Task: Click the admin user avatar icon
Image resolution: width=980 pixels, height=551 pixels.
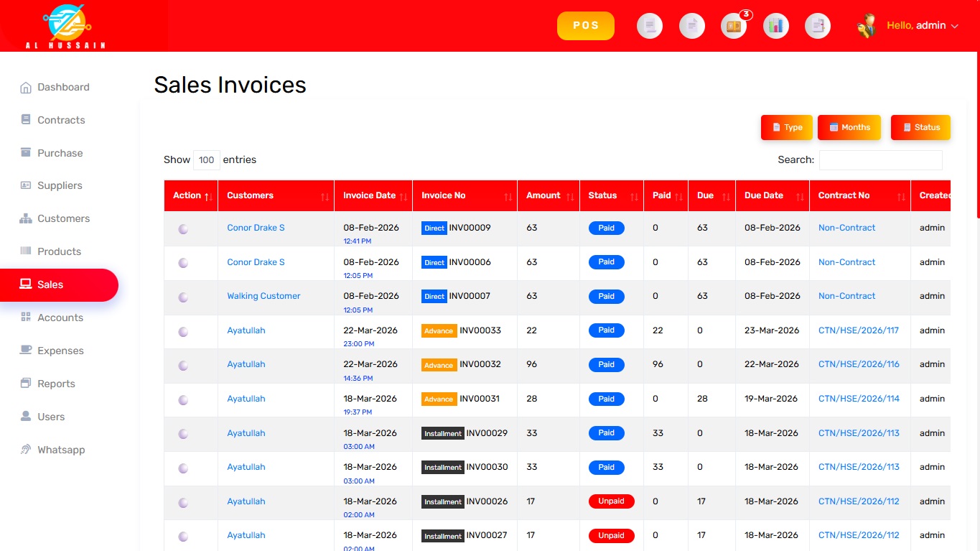Action: click(x=867, y=26)
